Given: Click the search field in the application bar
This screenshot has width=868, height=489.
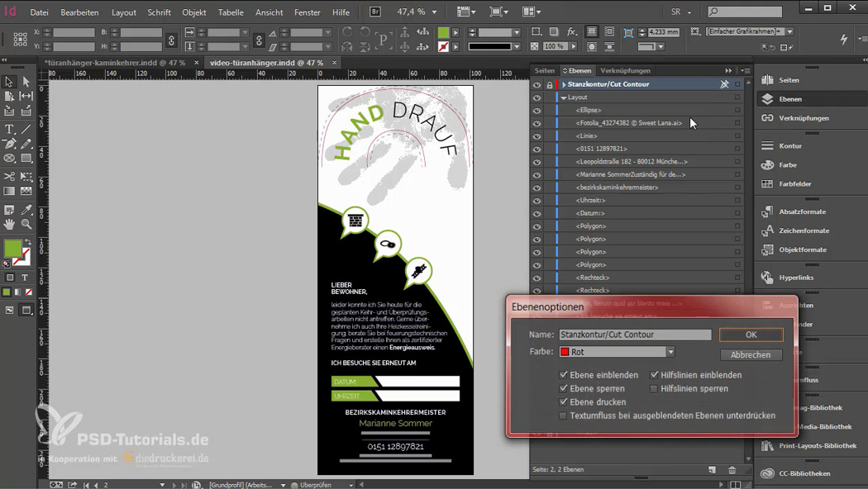Looking at the screenshot, I should 745,12.
